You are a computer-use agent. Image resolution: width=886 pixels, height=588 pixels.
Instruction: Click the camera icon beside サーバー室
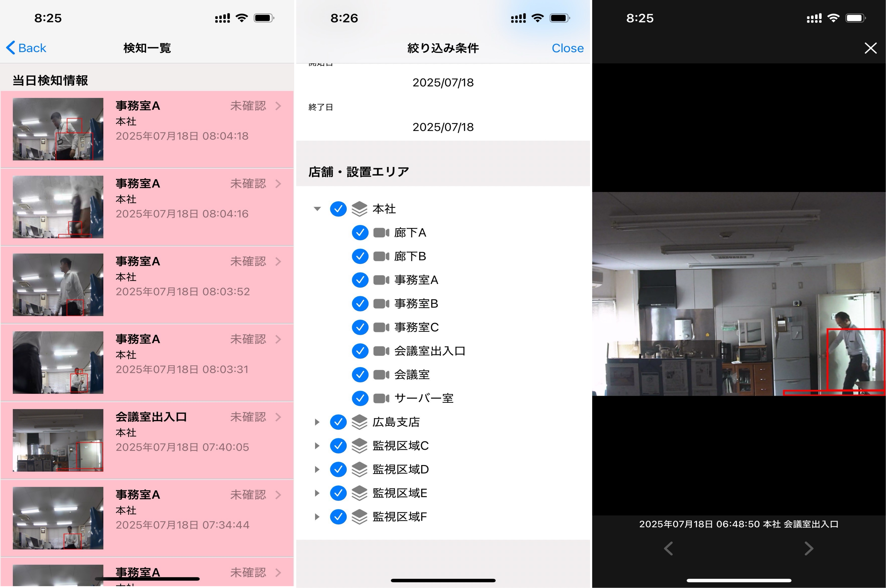(381, 398)
